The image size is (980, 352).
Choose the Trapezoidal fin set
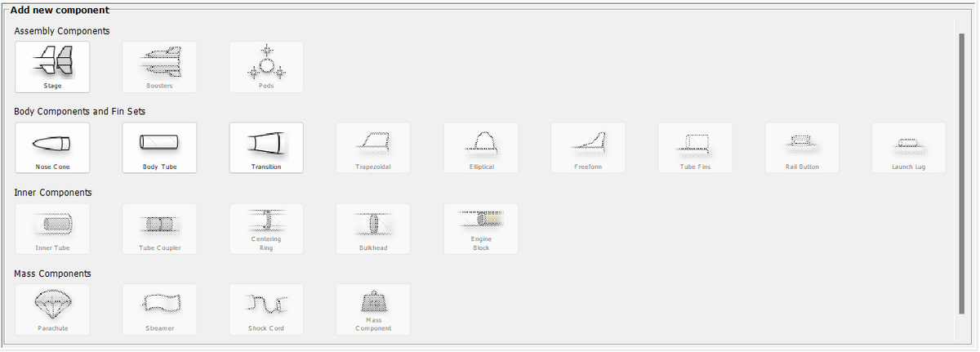(373, 148)
